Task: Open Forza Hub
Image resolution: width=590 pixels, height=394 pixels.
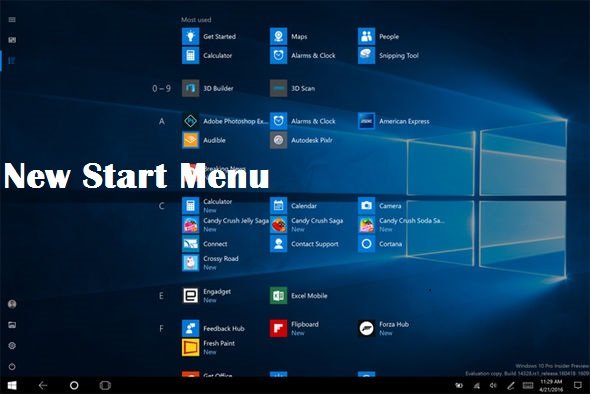Action: pyautogui.click(x=383, y=328)
